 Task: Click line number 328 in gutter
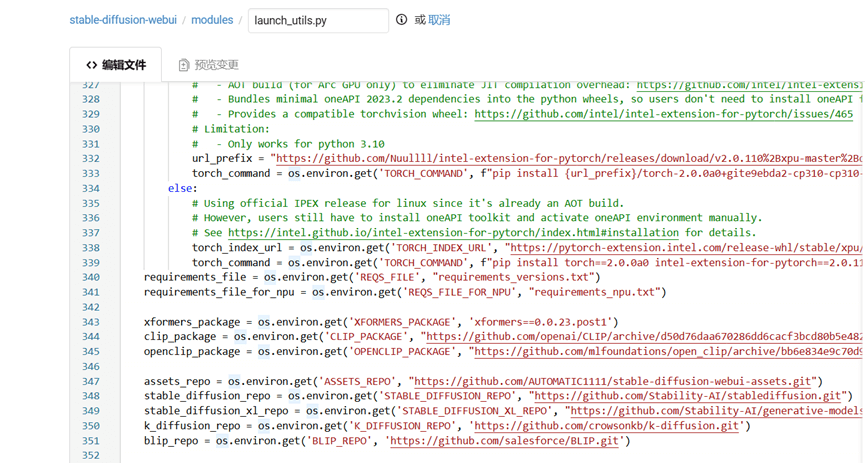(x=91, y=99)
